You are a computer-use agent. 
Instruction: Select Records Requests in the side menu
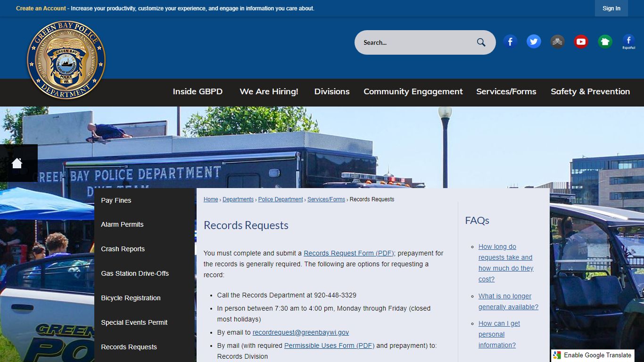click(145, 347)
